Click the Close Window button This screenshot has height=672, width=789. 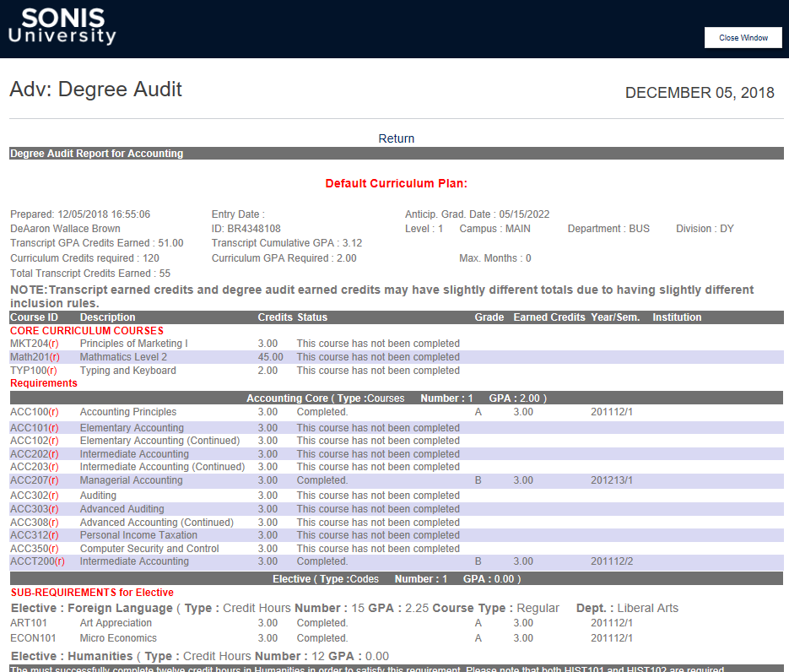(742, 37)
